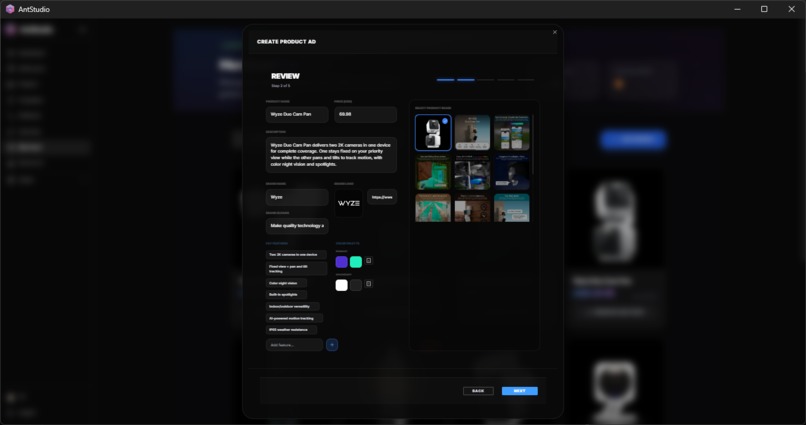The width and height of the screenshot is (806, 425).
Task: Edit the price field showing 69.98
Action: tap(365, 114)
